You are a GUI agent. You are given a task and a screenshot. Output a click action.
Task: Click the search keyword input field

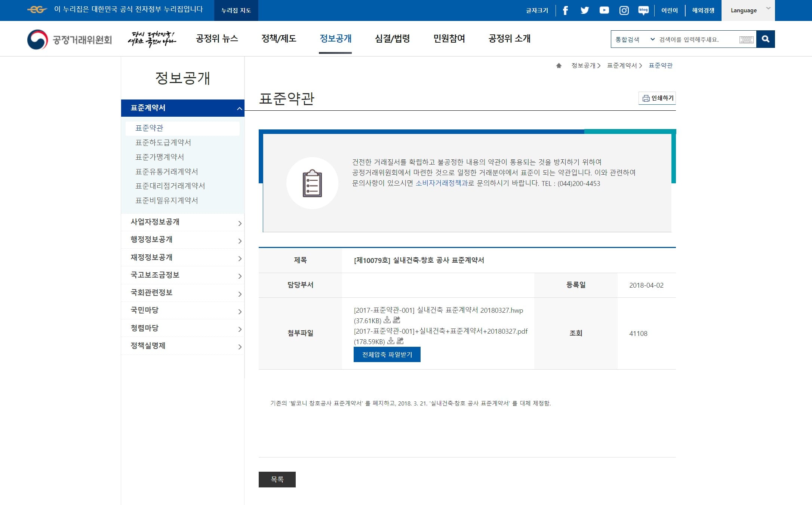pos(698,39)
